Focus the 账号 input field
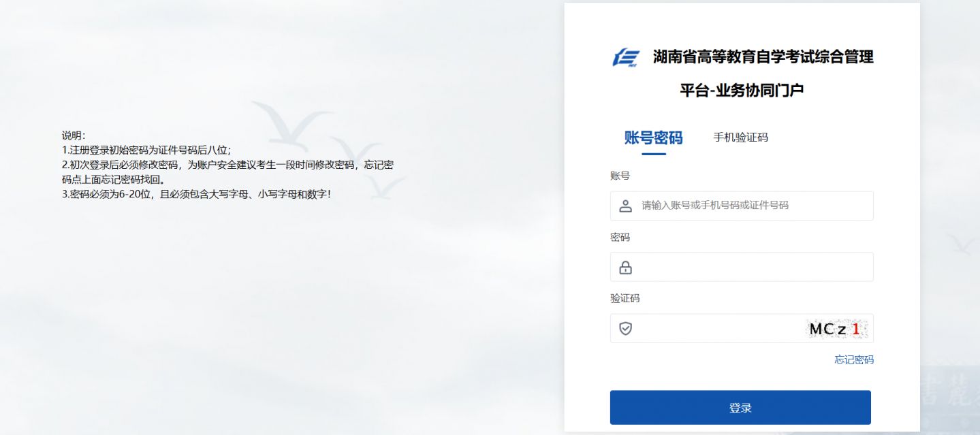Image resolution: width=980 pixels, height=435 pixels. click(x=742, y=206)
